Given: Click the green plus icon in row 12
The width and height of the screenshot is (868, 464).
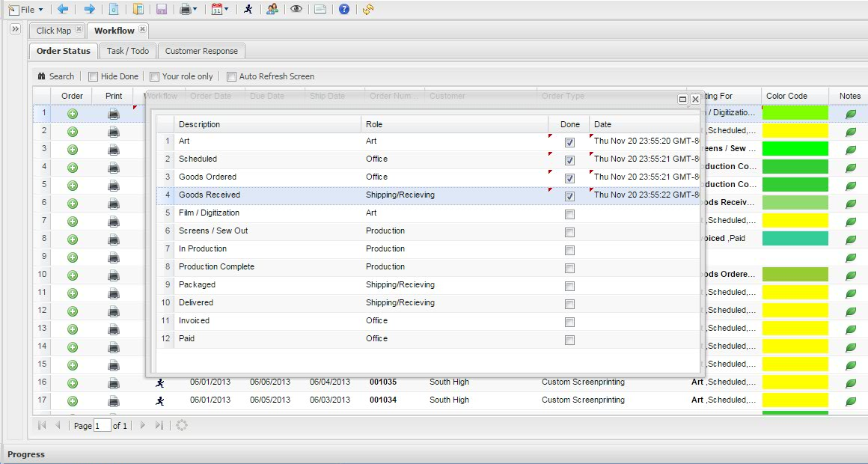Looking at the screenshot, I should click(x=73, y=311).
